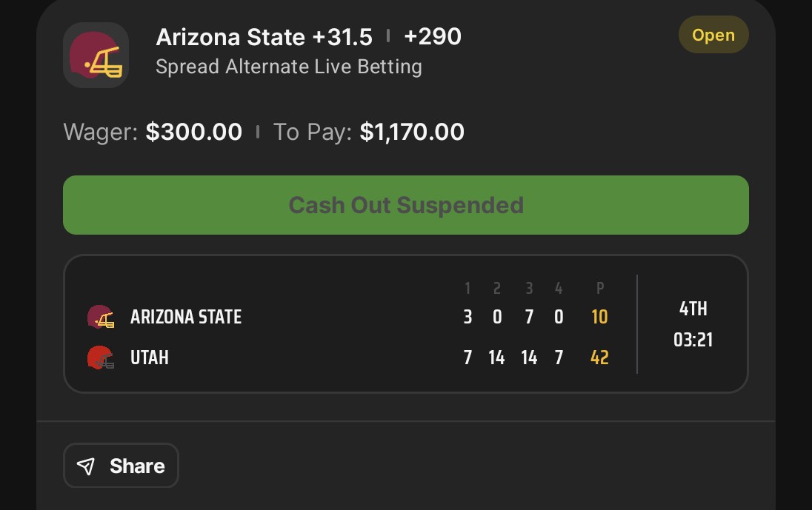The width and height of the screenshot is (812, 510).
Task: Select the Arizona State +31.5 bet title
Action: click(x=264, y=36)
